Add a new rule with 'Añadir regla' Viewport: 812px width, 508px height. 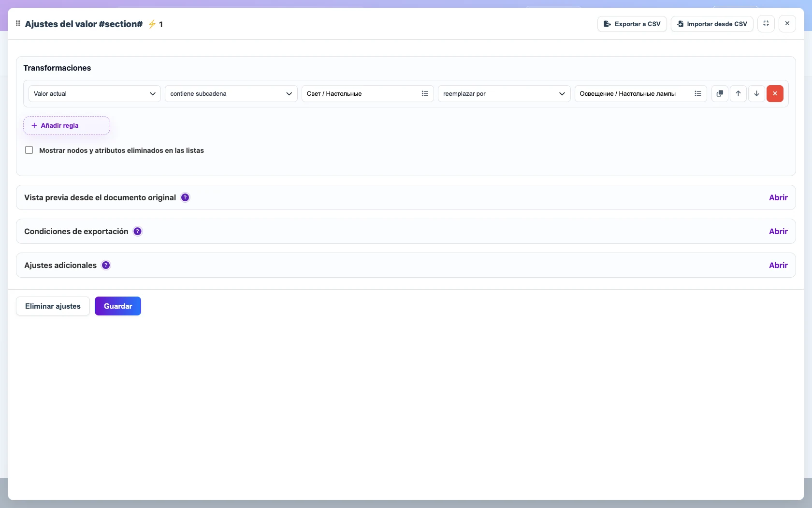67,125
